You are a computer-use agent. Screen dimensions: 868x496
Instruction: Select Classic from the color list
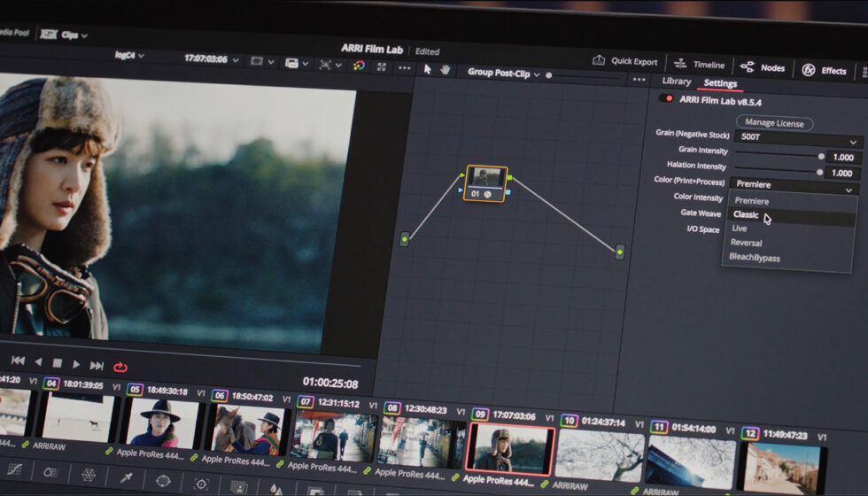[x=746, y=214]
